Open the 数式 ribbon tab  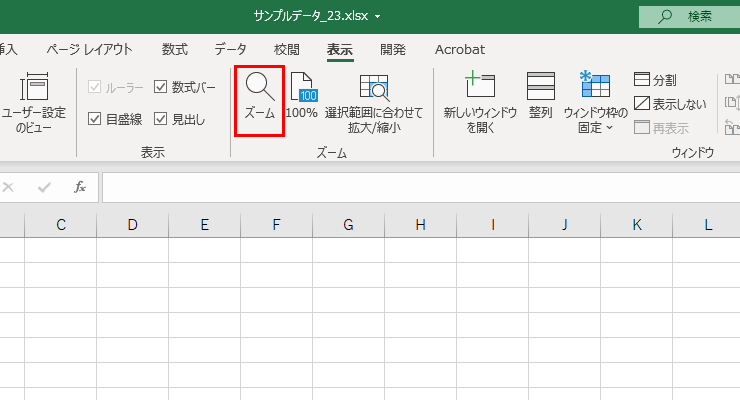click(x=175, y=49)
